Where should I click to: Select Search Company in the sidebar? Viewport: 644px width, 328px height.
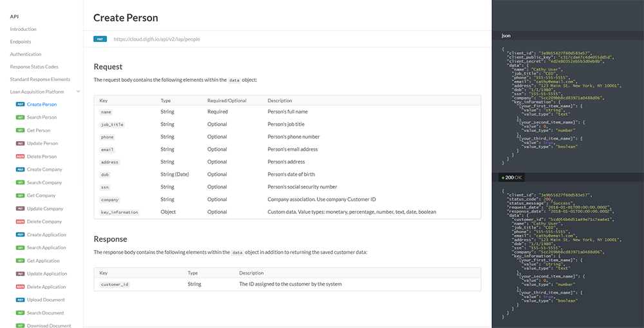click(x=44, y=182)
